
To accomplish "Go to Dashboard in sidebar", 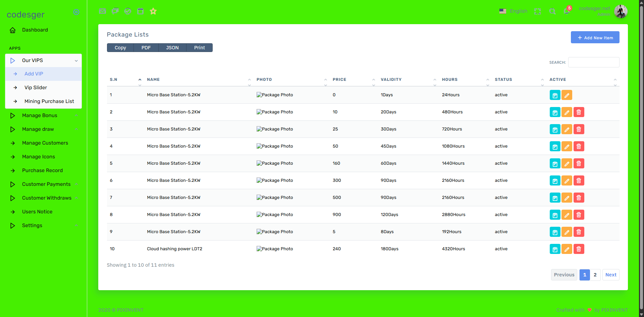I will coord(44,30).
